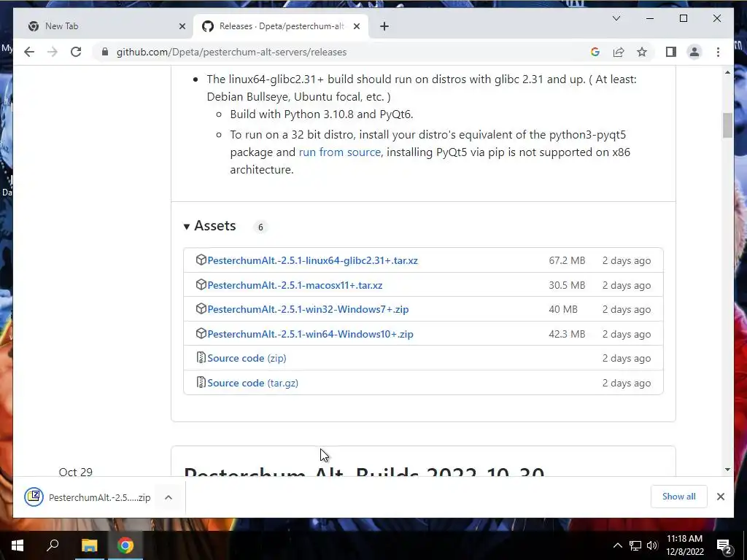
Task: Close the Releases tab
Action: (x=356, y=26)
